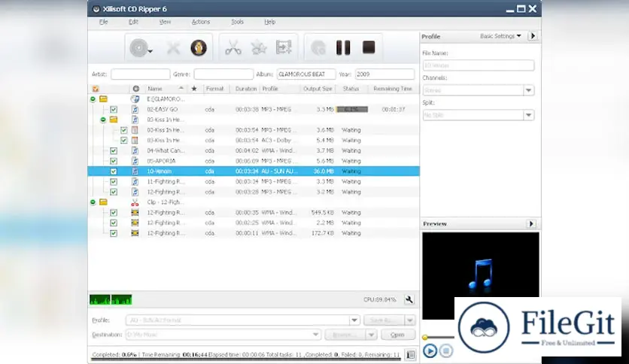Open the Basic Settings dropdown
Image resolution: width=629 pixels, height=364 pixels.
(x=500, y=36)
